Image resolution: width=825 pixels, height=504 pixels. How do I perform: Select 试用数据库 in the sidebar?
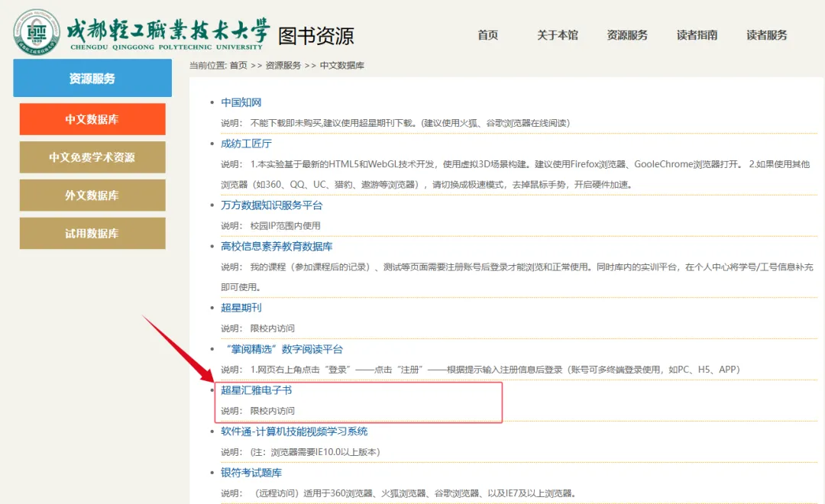pyautogui.click(x=92, y=233)
